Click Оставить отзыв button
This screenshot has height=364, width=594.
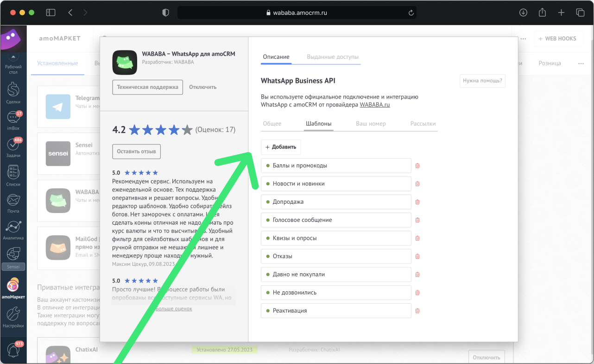136,151
